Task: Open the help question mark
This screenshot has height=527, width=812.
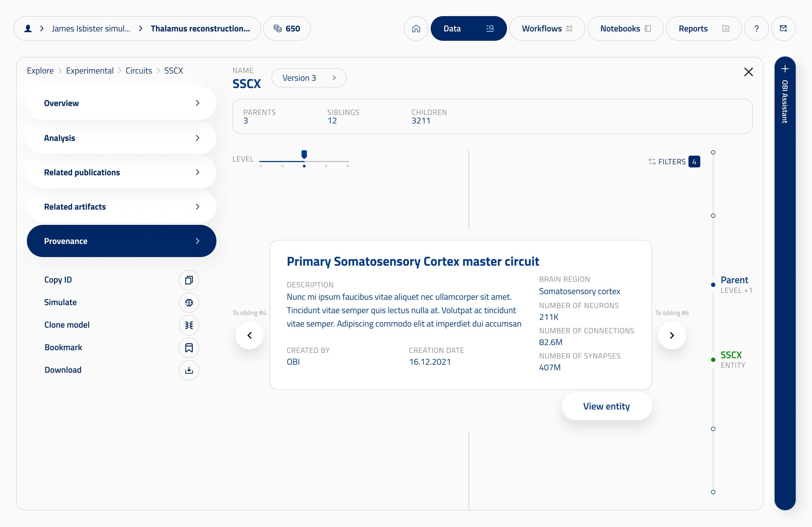Action: [x=756, y=29]
